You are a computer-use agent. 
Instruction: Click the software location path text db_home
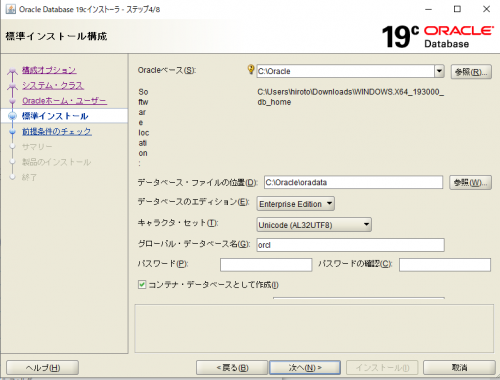pos(274,102)
